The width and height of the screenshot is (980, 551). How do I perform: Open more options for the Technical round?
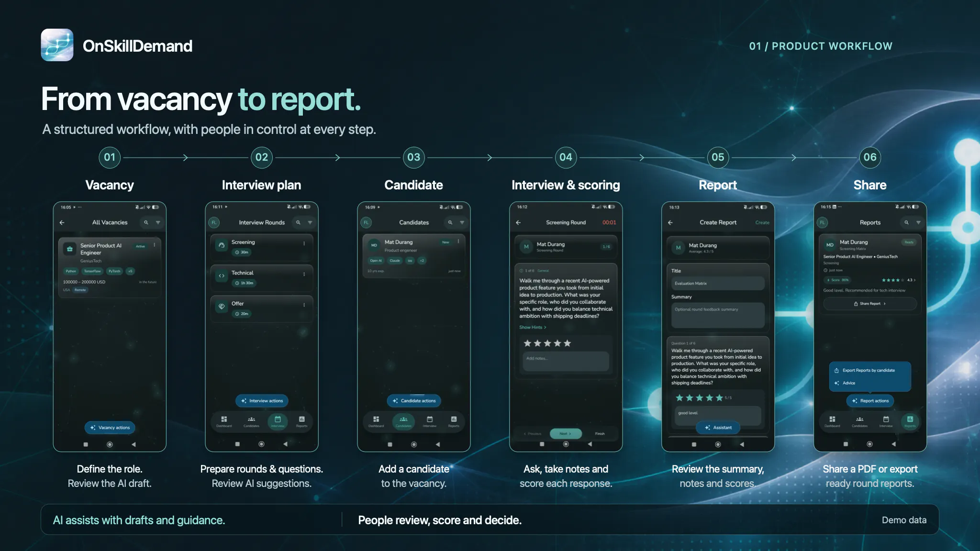(304, 274)
